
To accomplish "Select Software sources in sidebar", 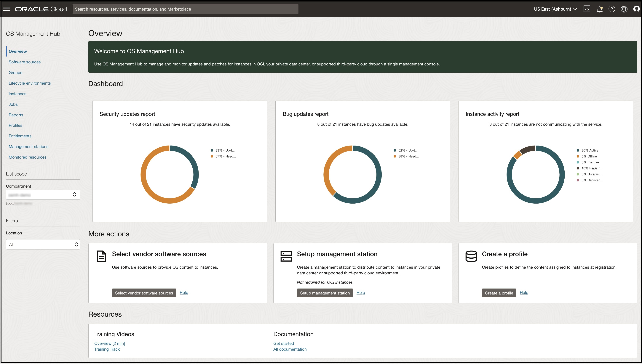I will (25, 62).
